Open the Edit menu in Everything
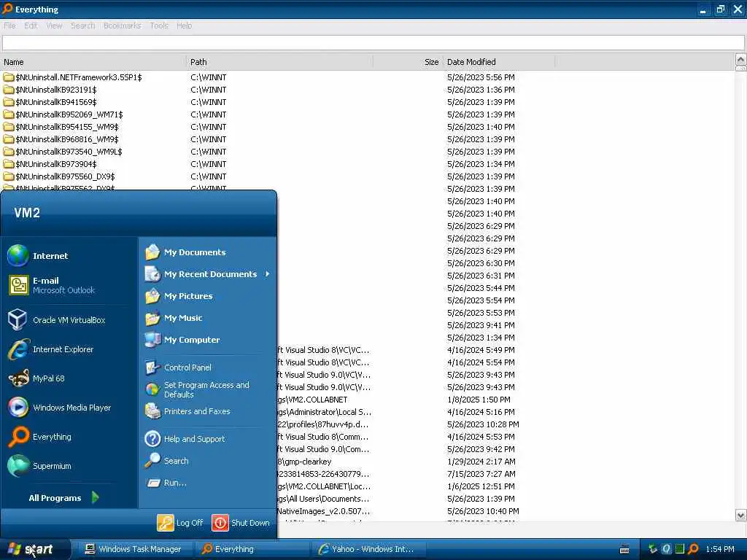This screenshot has width=747, height=560. click(x=31, y=26)
